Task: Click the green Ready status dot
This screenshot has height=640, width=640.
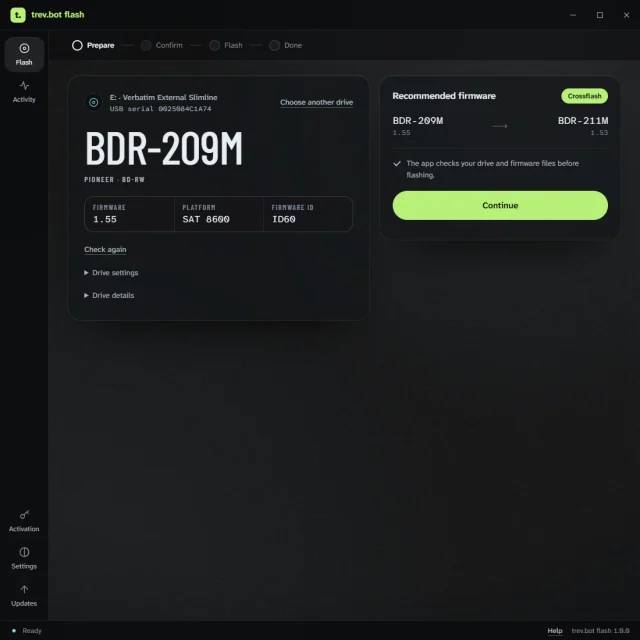Action: pyautogui.click(x=14, y=631)
